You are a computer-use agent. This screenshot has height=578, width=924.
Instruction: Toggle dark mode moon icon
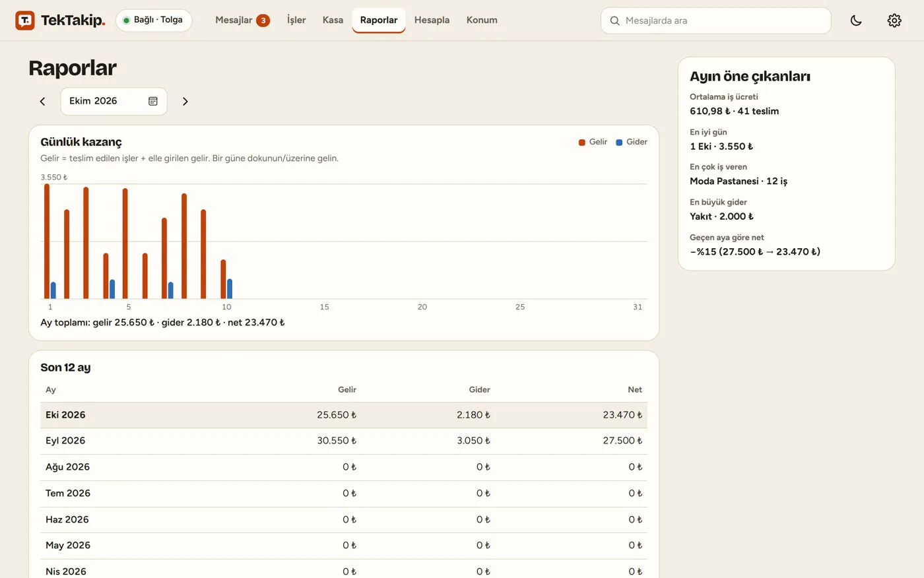pyautogui.click(x=856, y=20)
